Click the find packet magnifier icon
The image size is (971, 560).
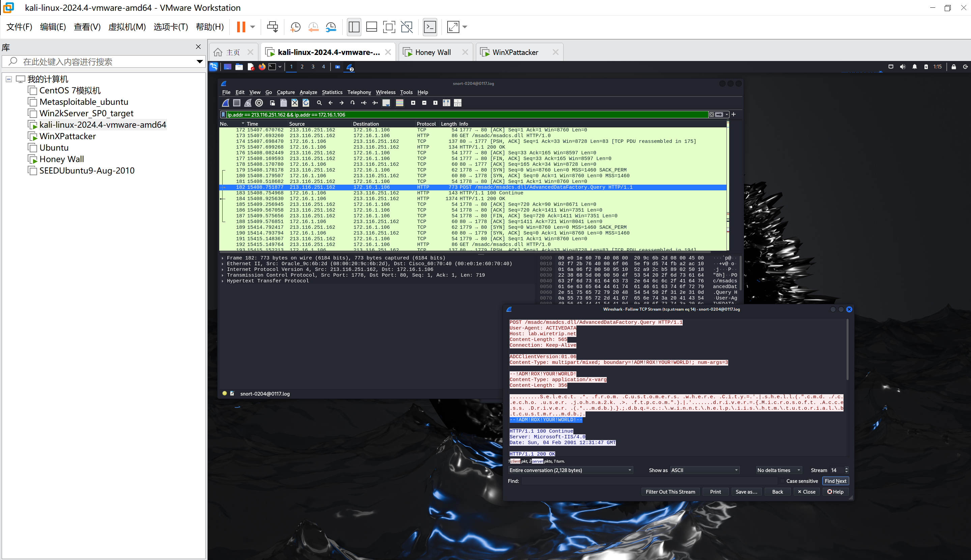pyautogui.click(x=319, y=103)
